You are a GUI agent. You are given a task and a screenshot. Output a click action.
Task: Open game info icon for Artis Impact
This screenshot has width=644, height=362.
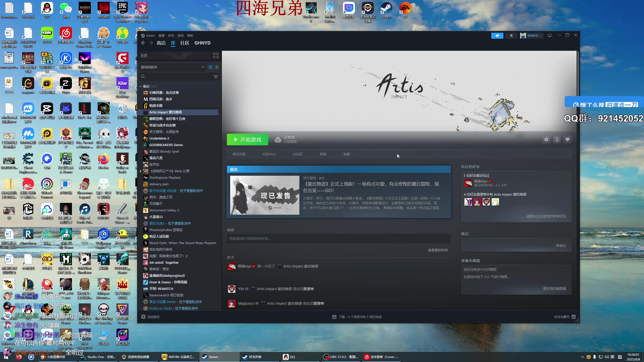pyautogui.click(x=557, y=140)
